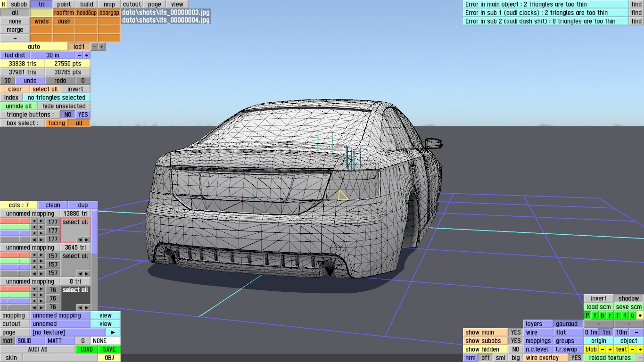644x362 pixels.
Task: Switch to the b back view button
Action: [x=603, y=315]
